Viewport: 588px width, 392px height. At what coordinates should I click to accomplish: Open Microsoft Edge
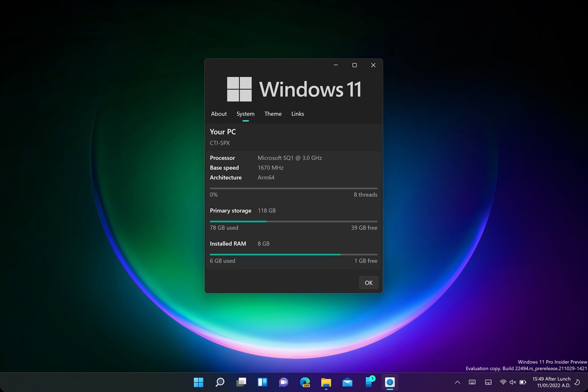point(304,382)
